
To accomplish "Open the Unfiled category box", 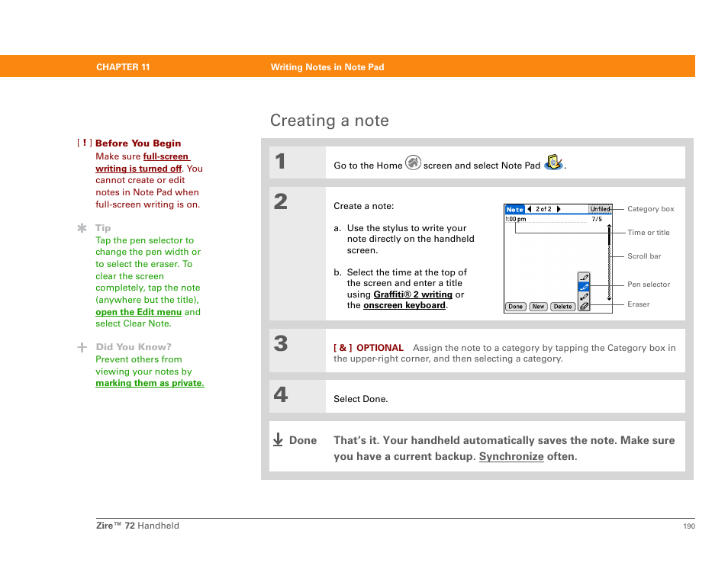I will click(x=600, y=209).
